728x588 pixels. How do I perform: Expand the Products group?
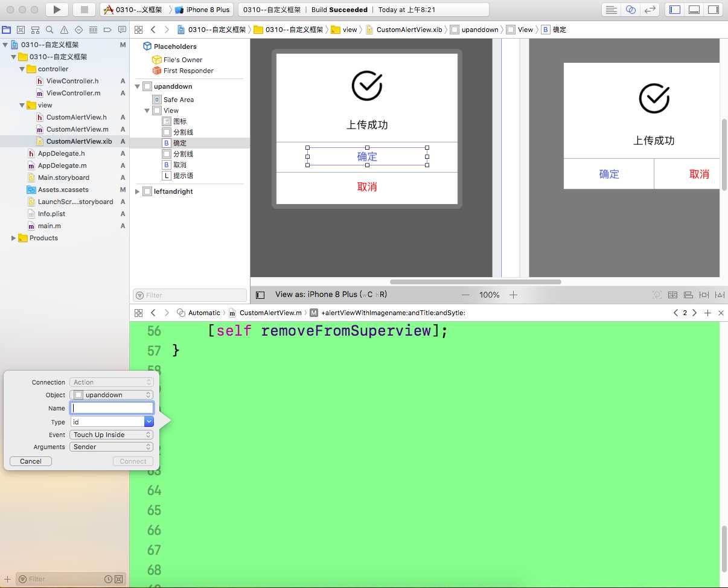point(14,238)
